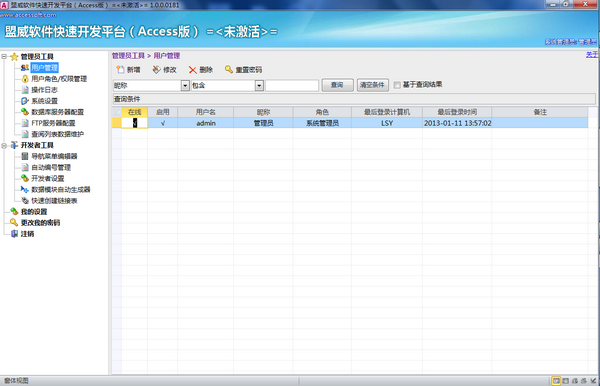Sort by 用户名 column header

click(x=206, y=112)
